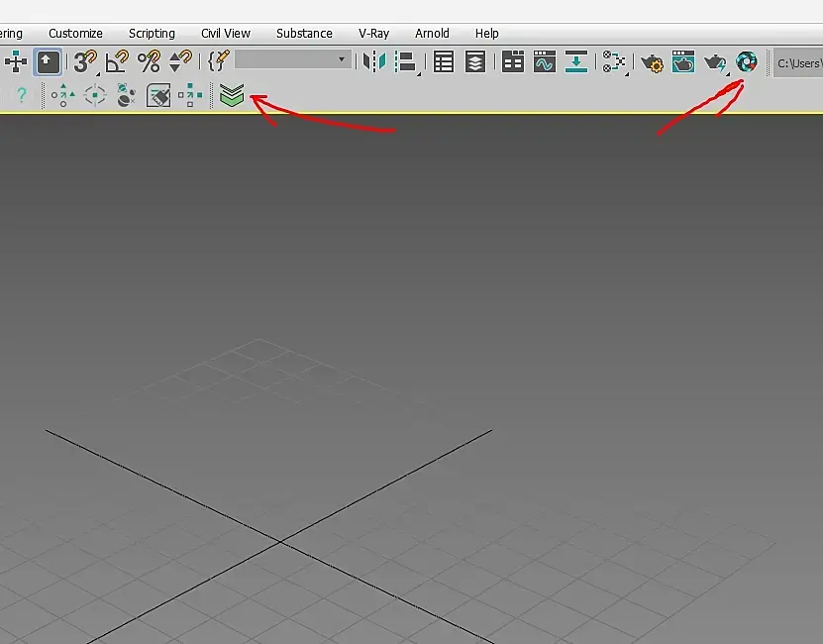Open the V-Ray menu
Image resolution: width=823 pixels, height=644 pixels.
pos(373,33)
